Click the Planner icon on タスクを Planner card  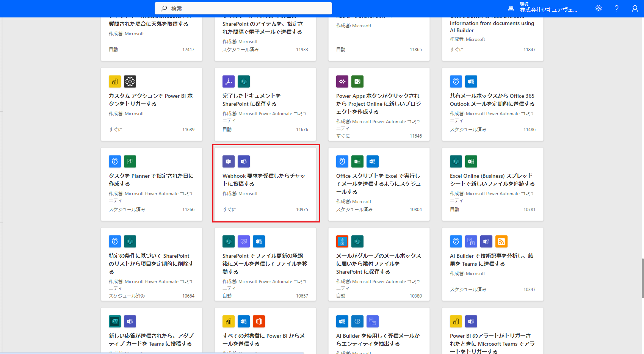pyautogui.click(x=130, y=161)
